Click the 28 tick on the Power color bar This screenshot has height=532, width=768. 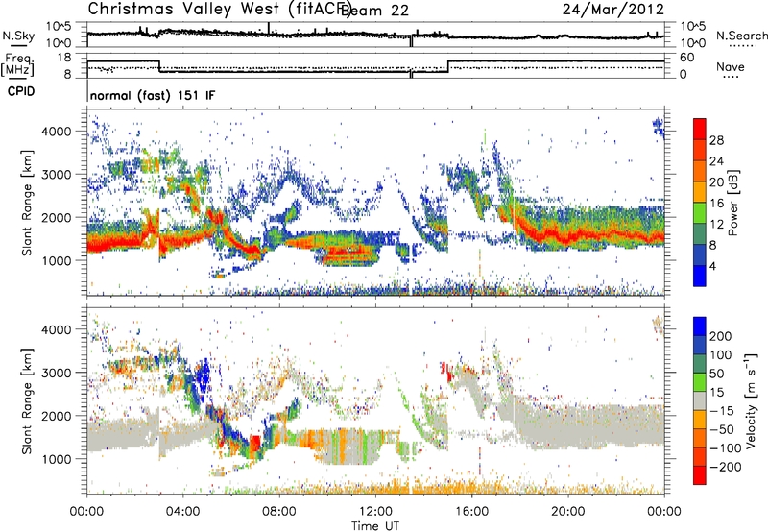(x=716, y=140)
